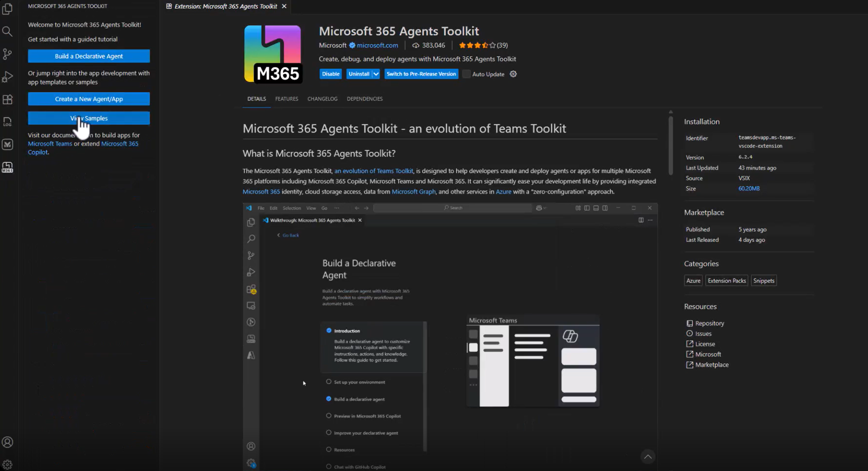
Task: Click Switch to Pre-Release Version
Action: [421, 74]
